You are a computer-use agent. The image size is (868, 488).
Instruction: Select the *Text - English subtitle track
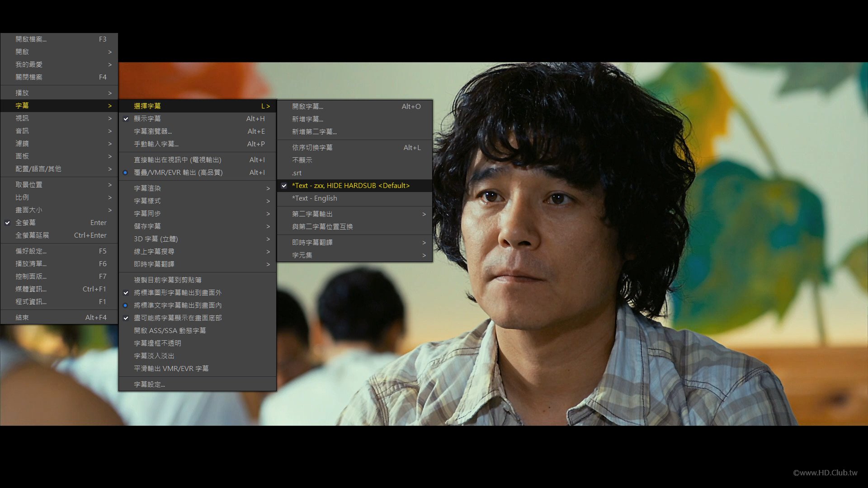pyautogui.click(x=314, y=198)
